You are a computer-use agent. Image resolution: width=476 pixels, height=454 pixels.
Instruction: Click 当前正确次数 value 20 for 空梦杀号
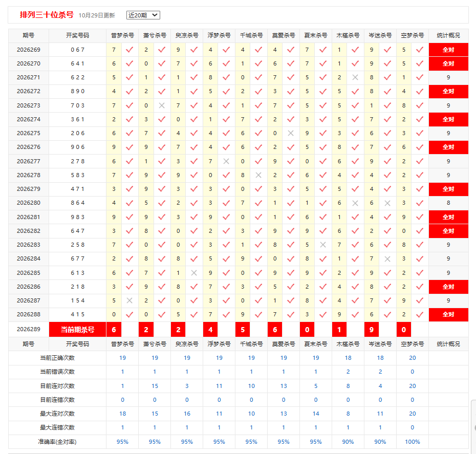[x=412, y=358]
